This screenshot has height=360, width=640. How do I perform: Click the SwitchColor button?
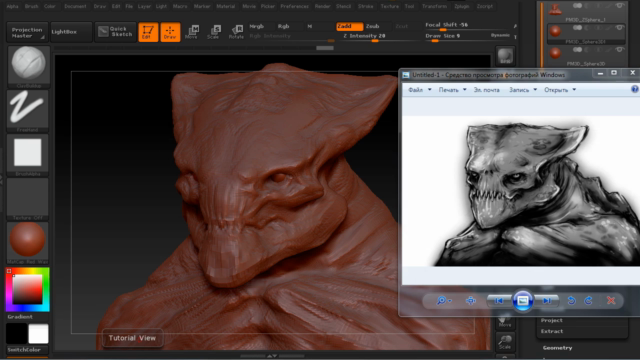pyautogui.click(x=27, y=350)
